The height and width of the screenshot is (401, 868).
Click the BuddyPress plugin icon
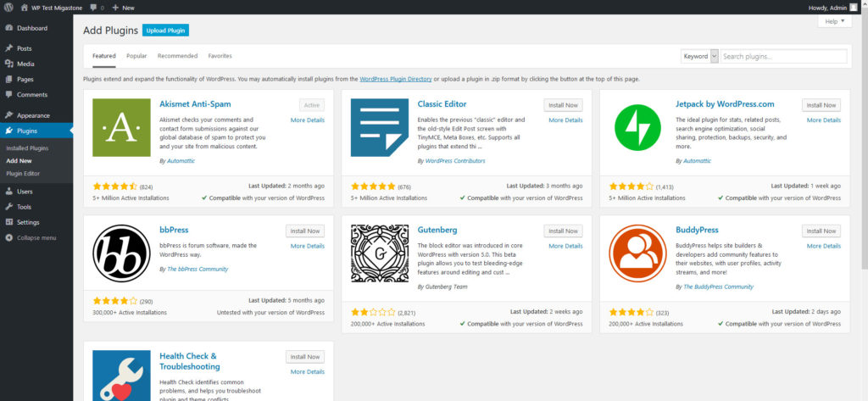[637, 253]
